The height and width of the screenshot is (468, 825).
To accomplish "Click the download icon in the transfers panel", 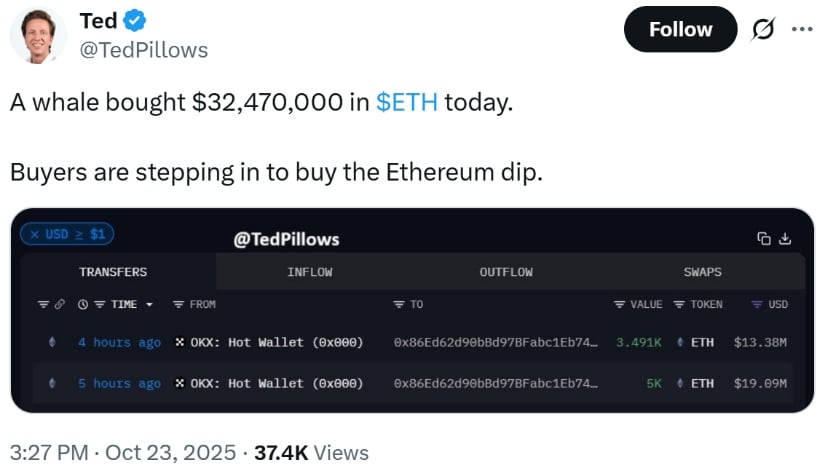I will [x=785, y=239].
